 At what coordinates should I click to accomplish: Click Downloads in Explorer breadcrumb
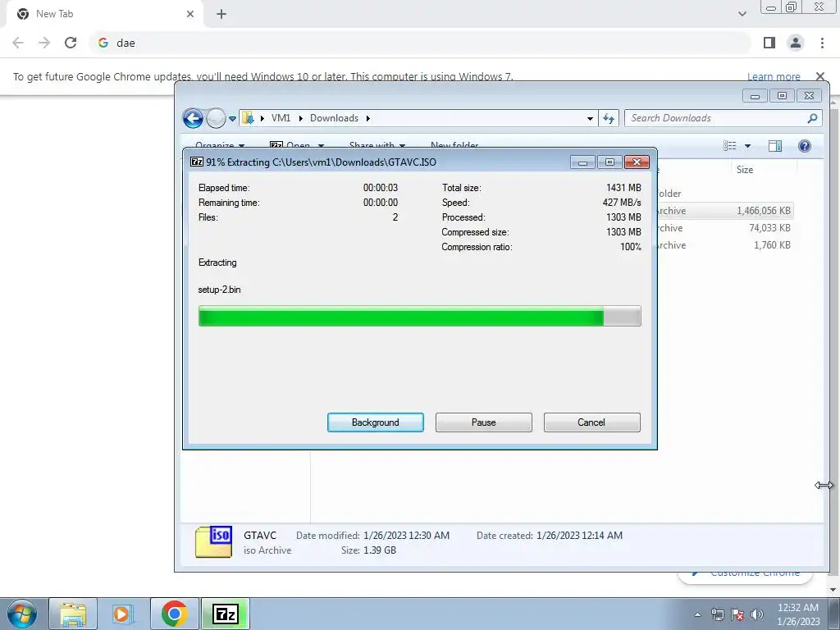[334, 118]
